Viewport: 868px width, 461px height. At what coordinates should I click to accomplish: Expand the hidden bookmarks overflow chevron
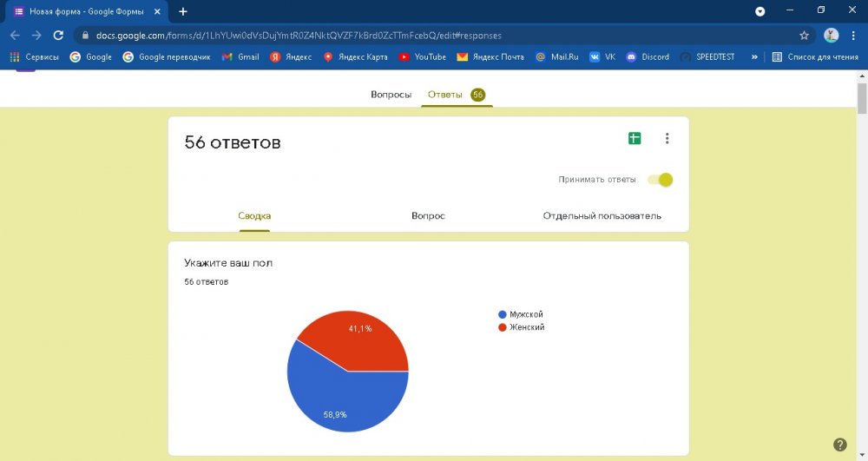point(754,57)
